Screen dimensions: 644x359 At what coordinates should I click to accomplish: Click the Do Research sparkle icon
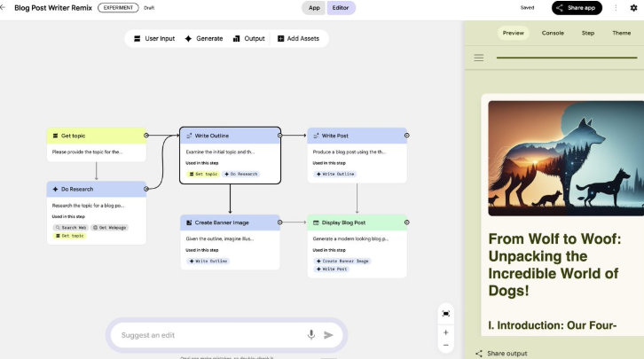click(x=55, y=189)
